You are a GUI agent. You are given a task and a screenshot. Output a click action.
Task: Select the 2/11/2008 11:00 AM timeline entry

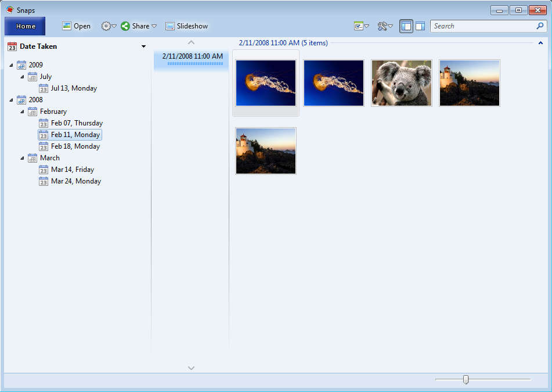pos(192,59)
